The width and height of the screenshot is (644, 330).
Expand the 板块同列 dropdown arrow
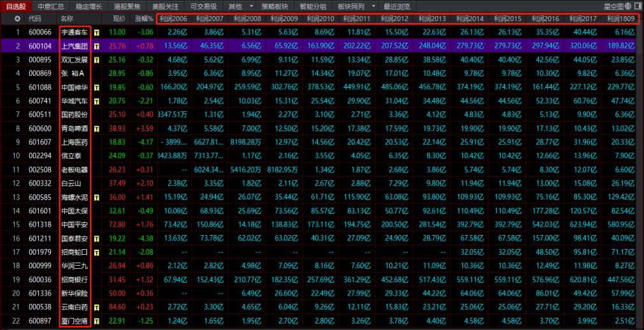tap(373, 6)
